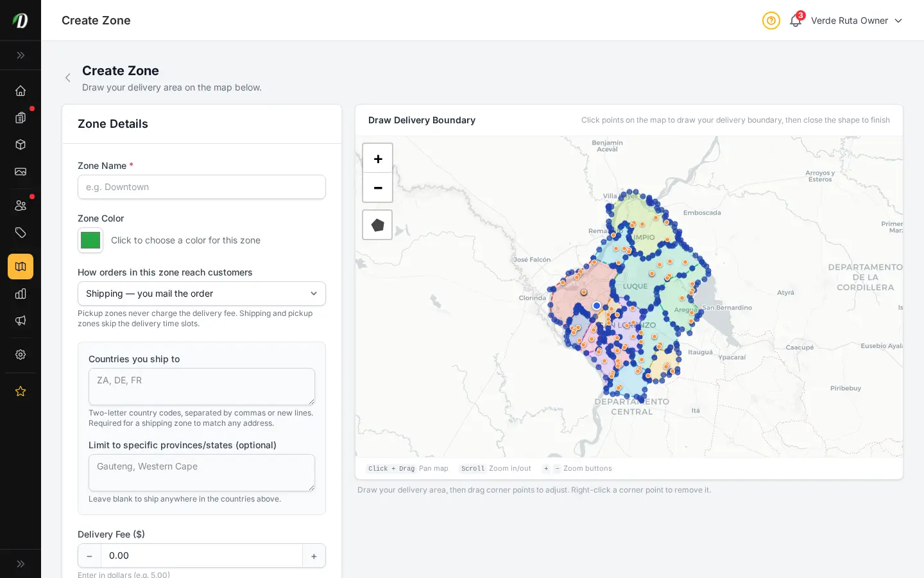Open the analytics bar chart icon

tap(21, 293)
